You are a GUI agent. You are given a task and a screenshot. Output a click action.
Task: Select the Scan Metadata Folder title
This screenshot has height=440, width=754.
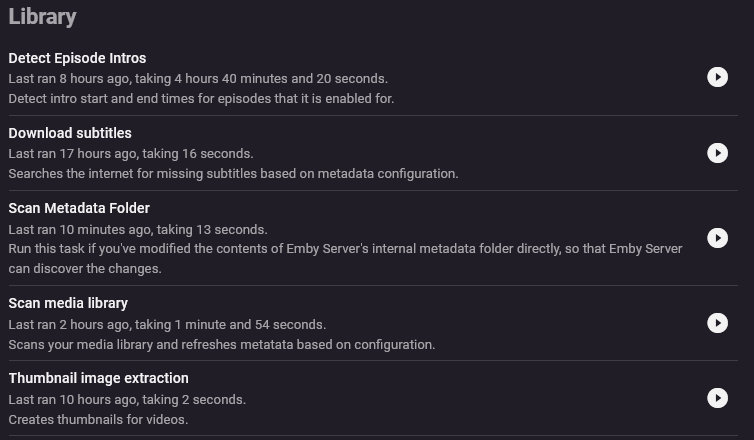(79, 208)
